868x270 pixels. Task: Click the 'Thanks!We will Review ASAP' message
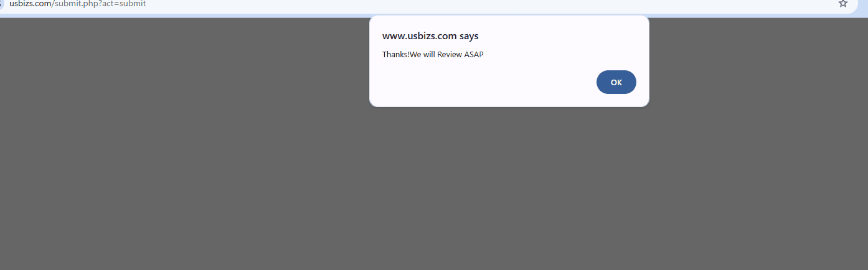pos(433,55)
